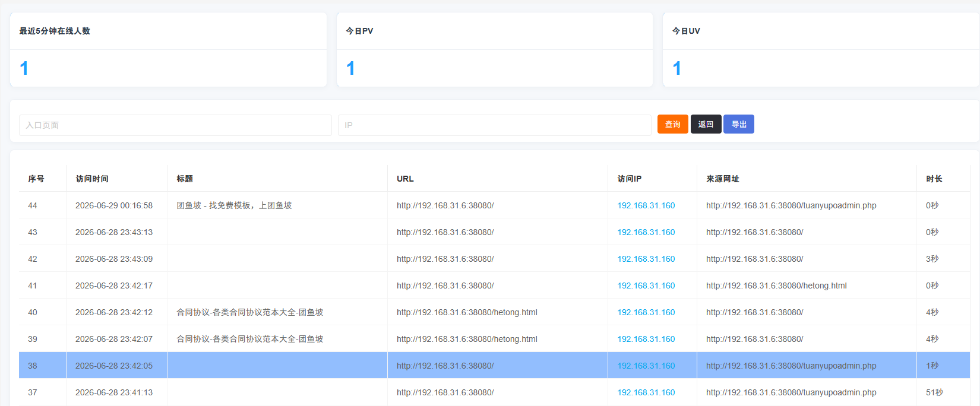Click the 最近5分钟在线人数 card value

pos(24,68)
